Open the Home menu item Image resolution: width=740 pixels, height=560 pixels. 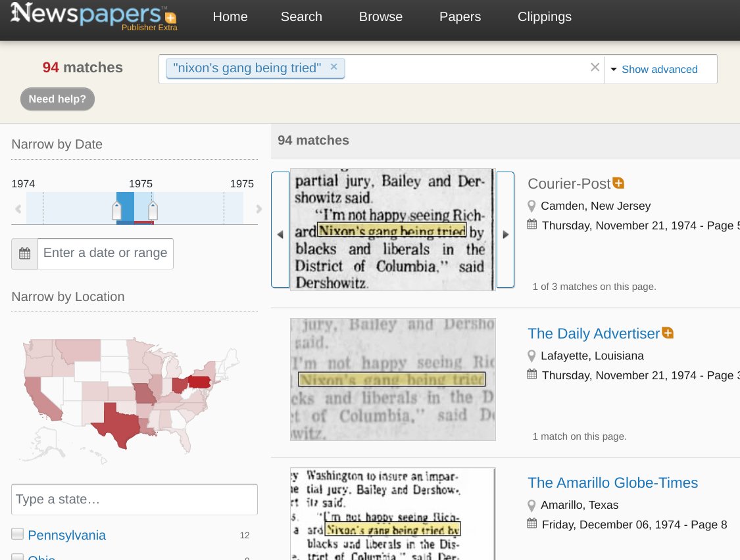230,16
